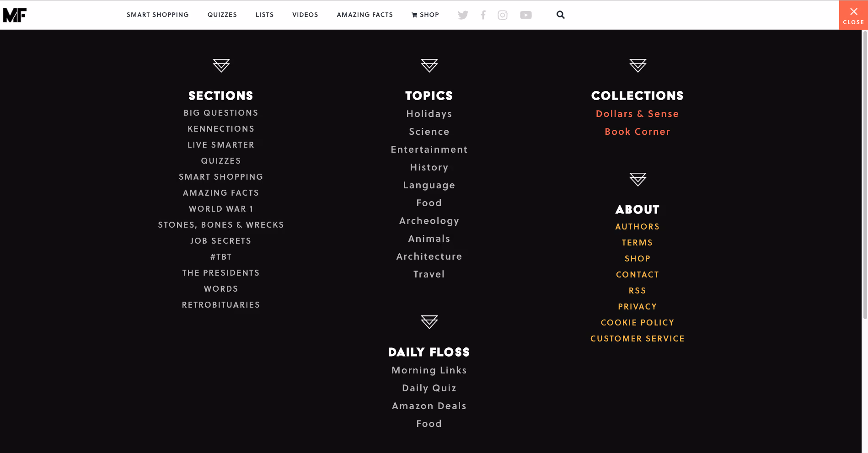The width and height of the screenshot is (868, 453).
Task: Open the Mental Floss MF logo homepage
Action: [x=15, y=15]
